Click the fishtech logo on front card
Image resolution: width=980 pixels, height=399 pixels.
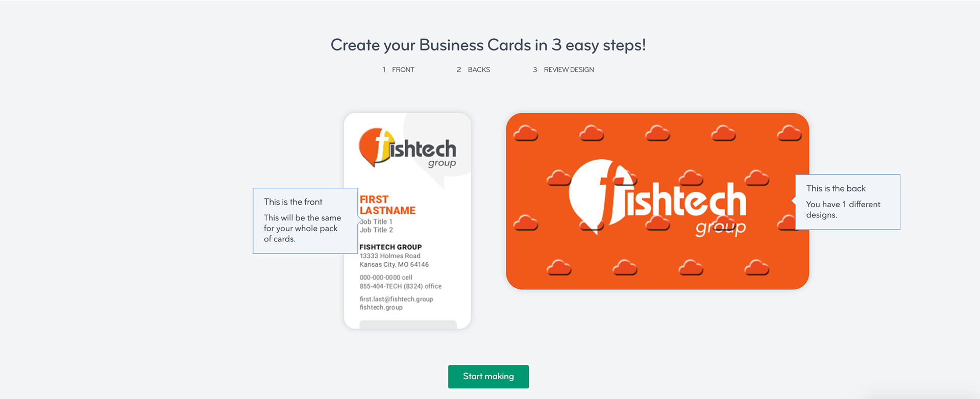point(407,148)
